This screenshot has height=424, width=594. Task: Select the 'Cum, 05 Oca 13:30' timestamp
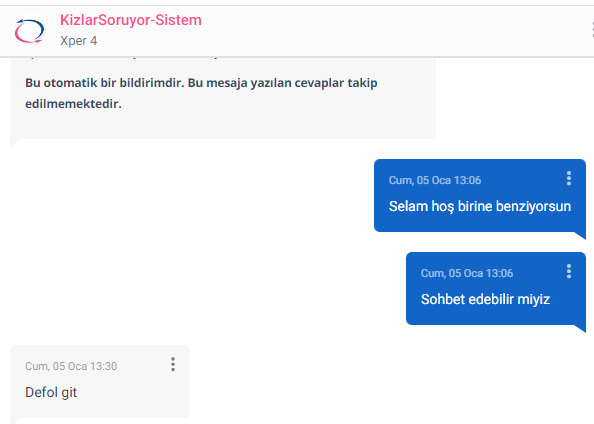[71, 366]
